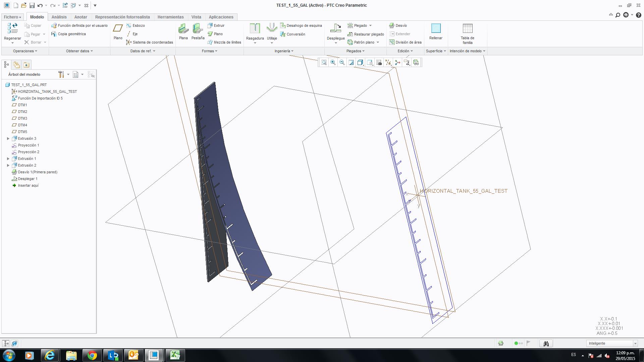Click Copia geométrica button
Image resolution: width=644 pixels, height=362 pixels.
tap(68, 34)
